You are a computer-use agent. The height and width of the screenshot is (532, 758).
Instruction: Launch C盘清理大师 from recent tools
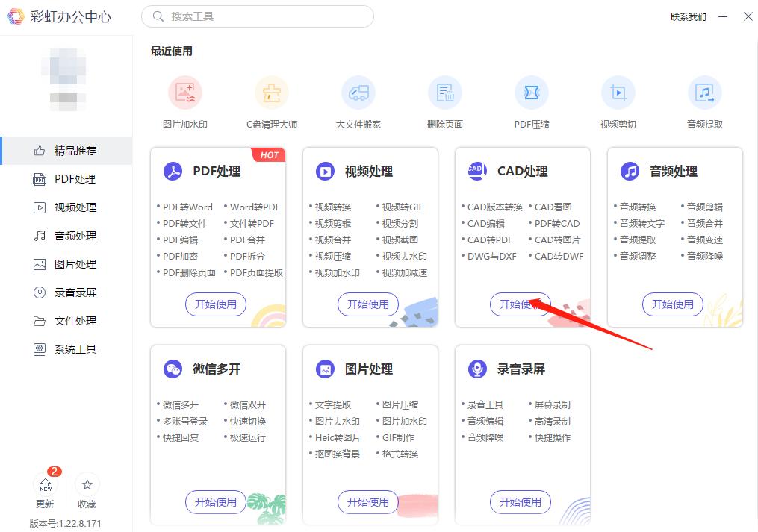click(x=272, y=91)
